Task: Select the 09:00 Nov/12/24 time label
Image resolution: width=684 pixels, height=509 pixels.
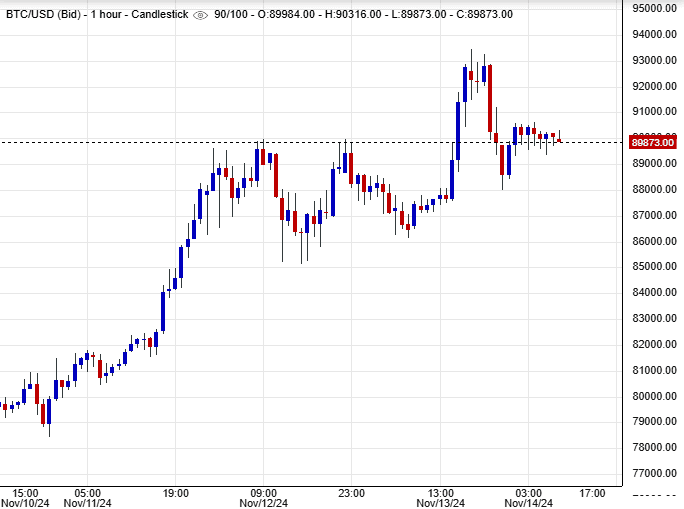Action: click(x=262, y=498)
